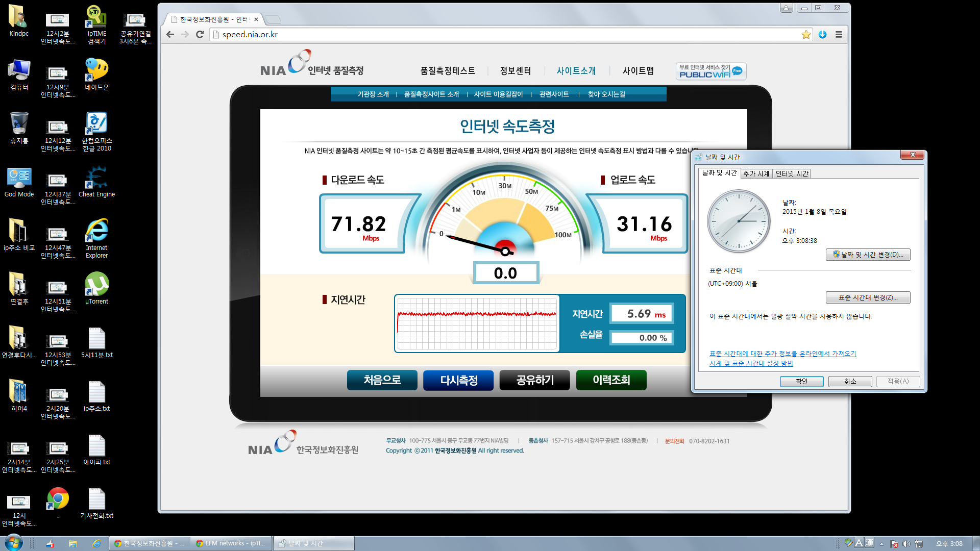
Task: Open link 시계 및 표준 시간대 설정 방법
Action: click(x=751, y=363)
